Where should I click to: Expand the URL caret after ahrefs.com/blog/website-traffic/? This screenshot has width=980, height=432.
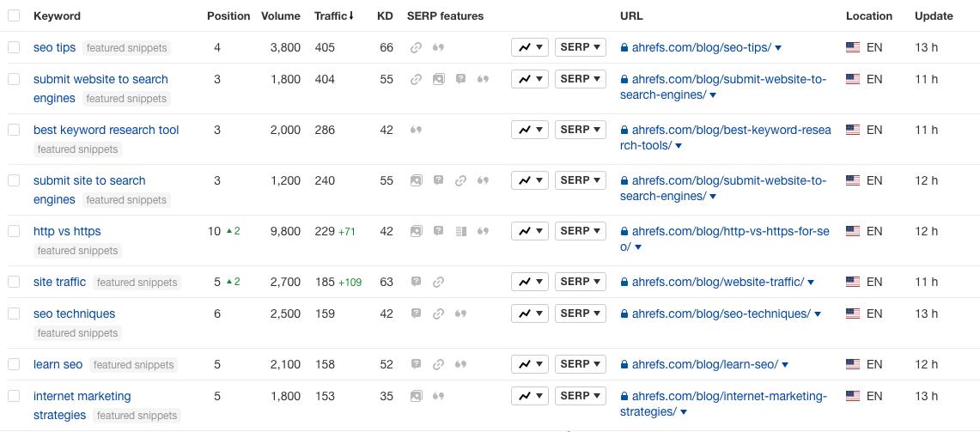(811, 283)
